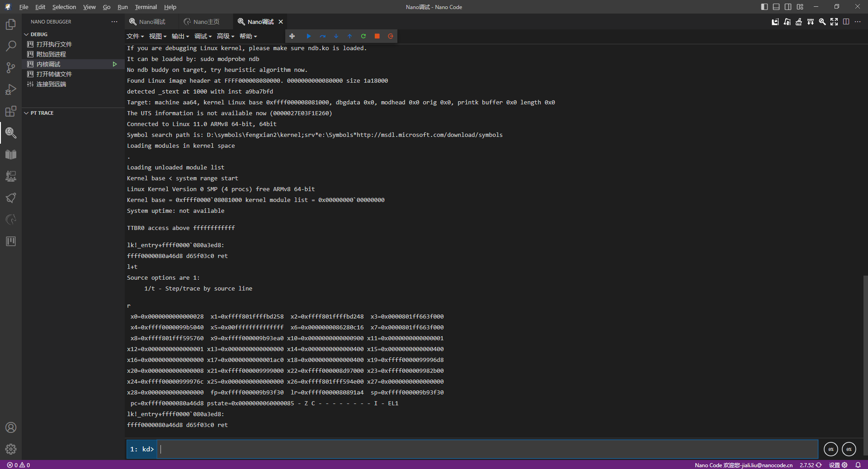Open Customize Layout icon
This screenshot has width=868, height=469.
pos(800,7)
